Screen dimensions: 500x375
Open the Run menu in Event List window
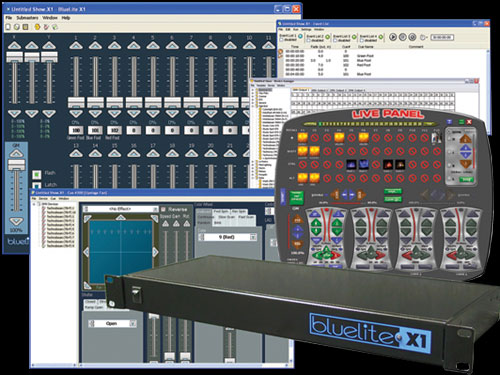(x=296, y=29)
